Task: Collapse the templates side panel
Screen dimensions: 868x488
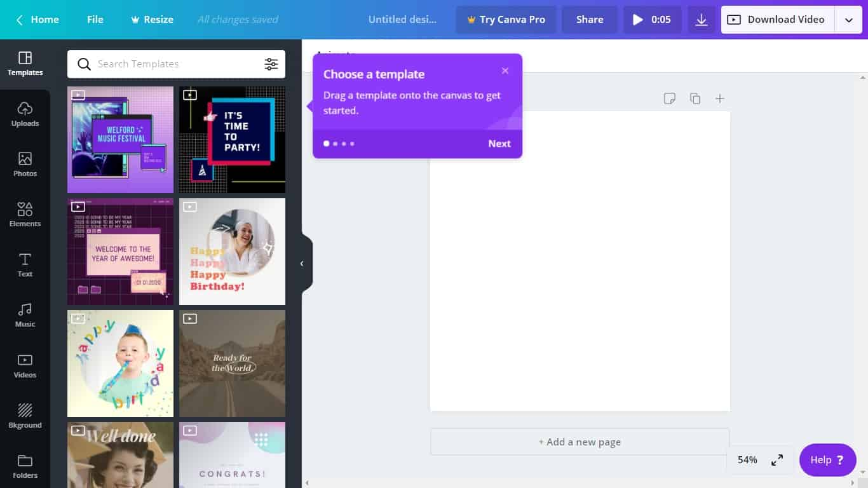Action: tap(302, 263)
